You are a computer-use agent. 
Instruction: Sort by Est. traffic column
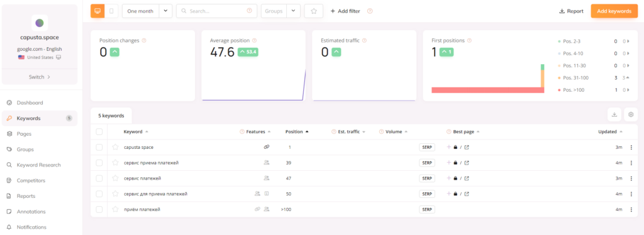pos(352,132)
